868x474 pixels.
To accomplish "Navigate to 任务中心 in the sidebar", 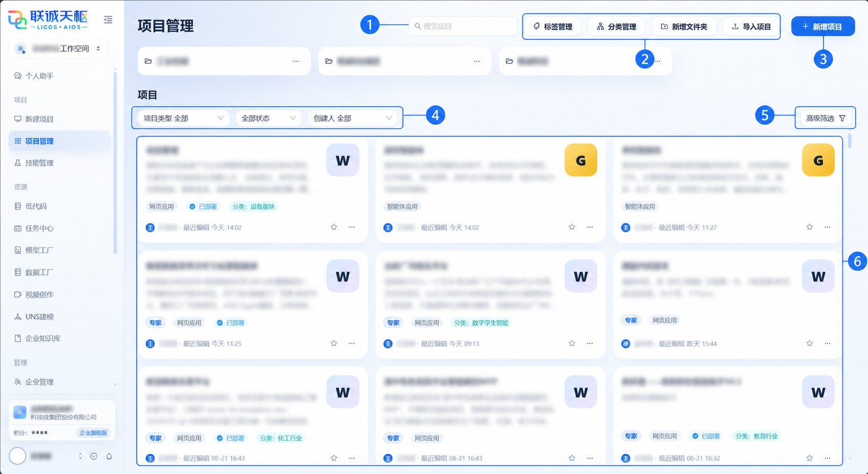I will 39,229.
